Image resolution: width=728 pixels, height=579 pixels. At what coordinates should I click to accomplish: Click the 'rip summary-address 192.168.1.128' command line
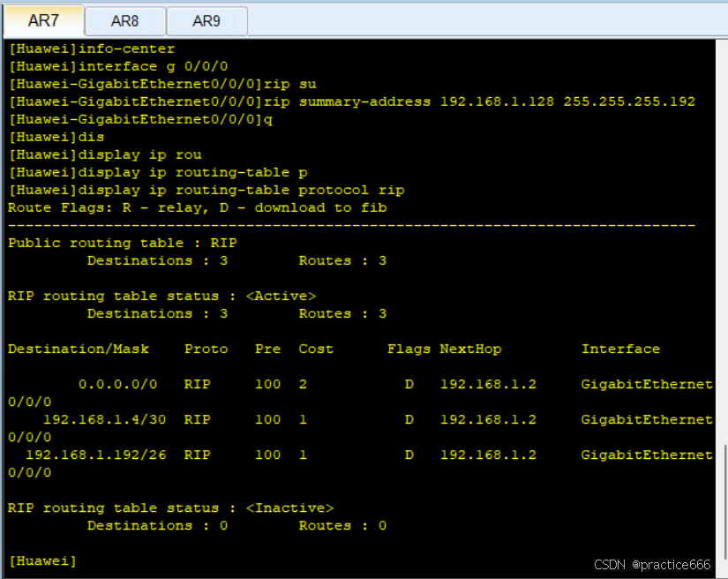click(352, 102)
